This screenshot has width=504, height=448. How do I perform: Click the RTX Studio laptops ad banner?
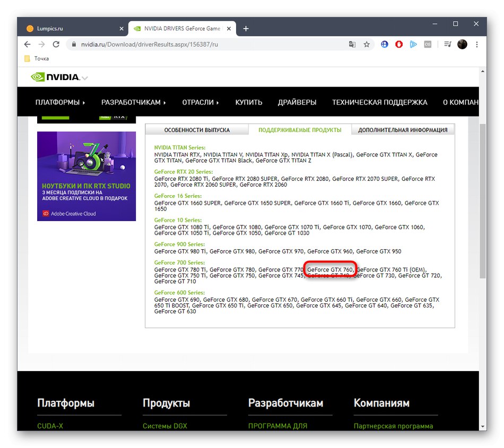pos(86,176)
